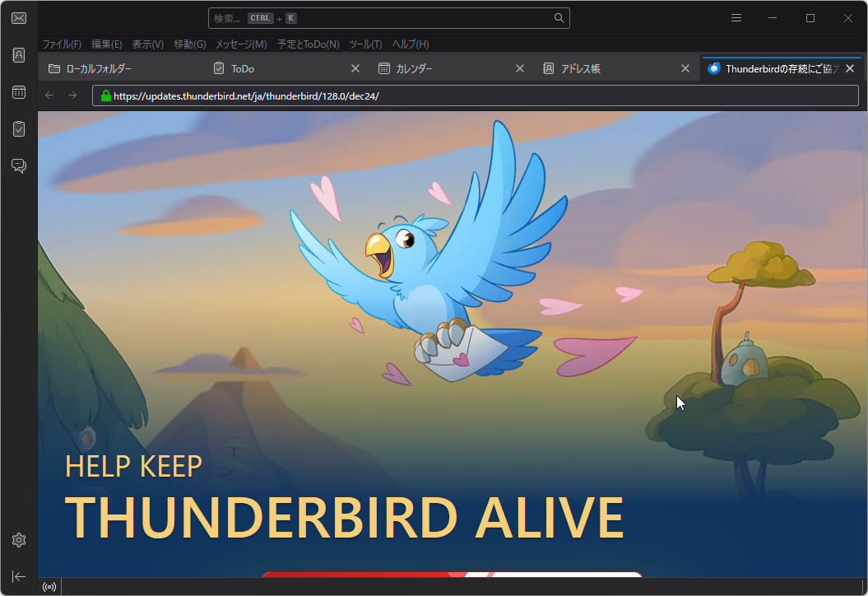This screenshot has height=596, width=868.
Task: Switch to the アドレス帳 tab
Action: (x=617, y=68)
